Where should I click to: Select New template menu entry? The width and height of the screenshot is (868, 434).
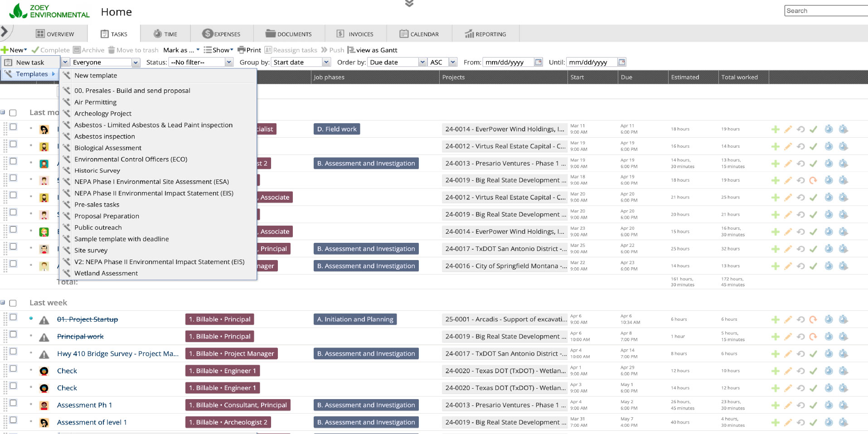[96, 76]
